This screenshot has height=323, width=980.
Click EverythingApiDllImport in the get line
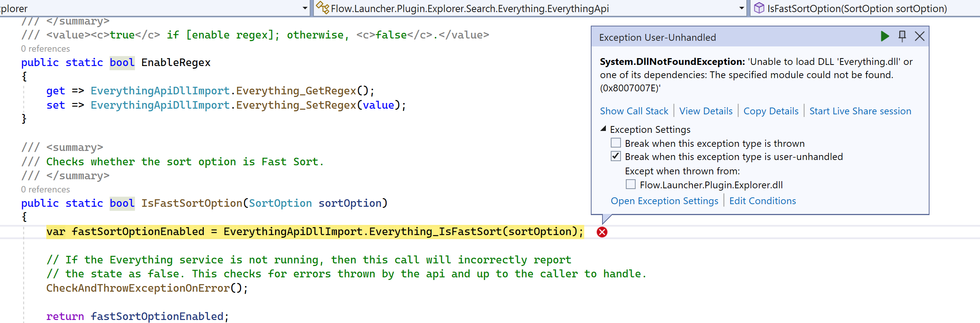[160, 91]
